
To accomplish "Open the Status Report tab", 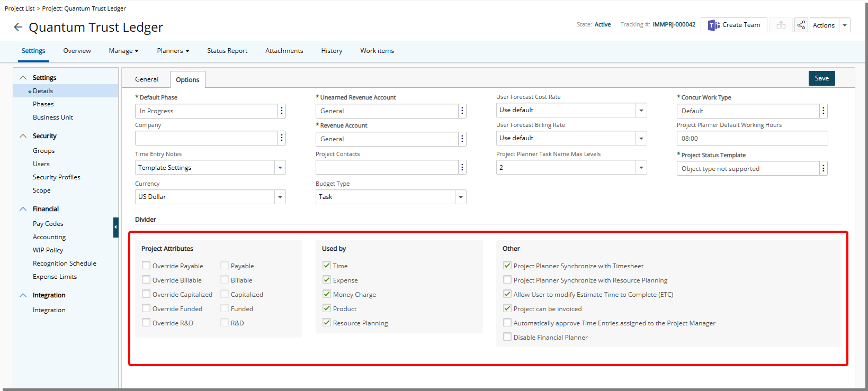I will tap(227, 51).
